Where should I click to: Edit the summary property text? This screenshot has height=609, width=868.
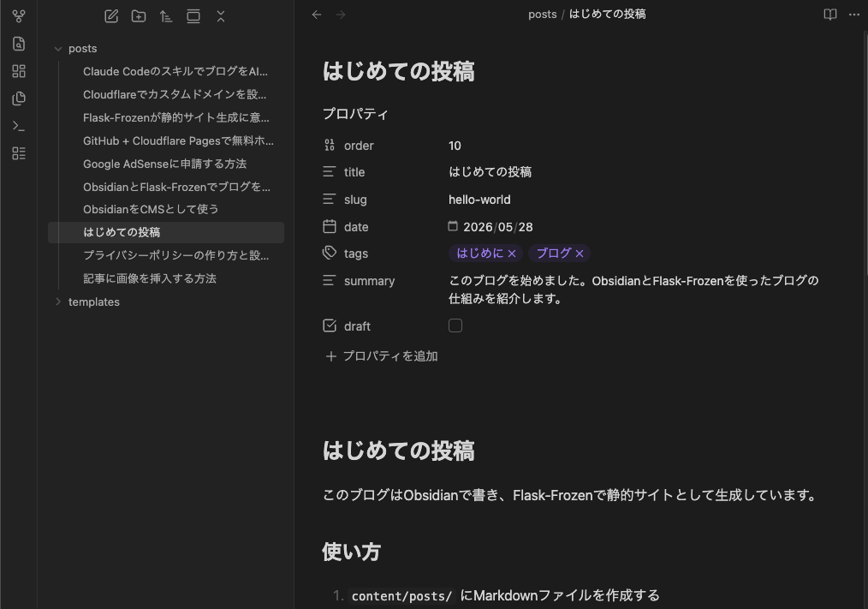pos(633,290)
